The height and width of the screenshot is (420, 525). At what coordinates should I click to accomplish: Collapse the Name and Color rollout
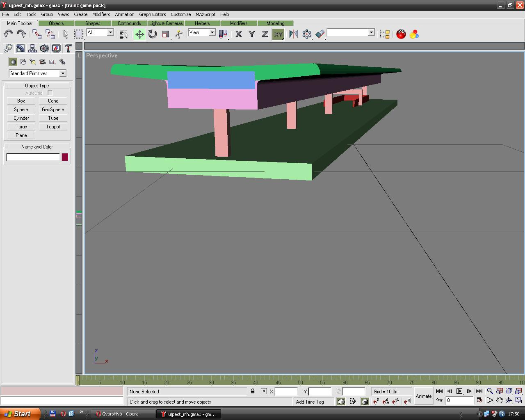coord(37,147)
